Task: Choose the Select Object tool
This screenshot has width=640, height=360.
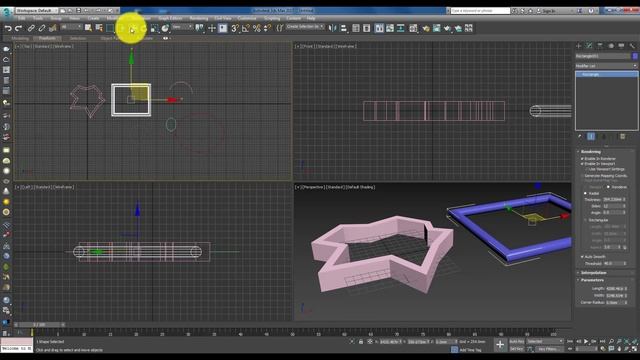Action: click(88, 28)
